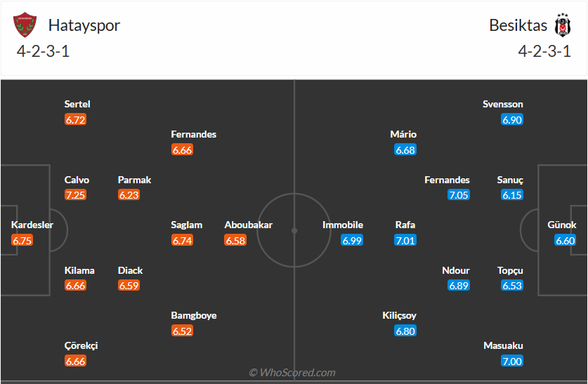Click Rafa's 7.01 rating badge
The image size is (588, 384).
406,240
